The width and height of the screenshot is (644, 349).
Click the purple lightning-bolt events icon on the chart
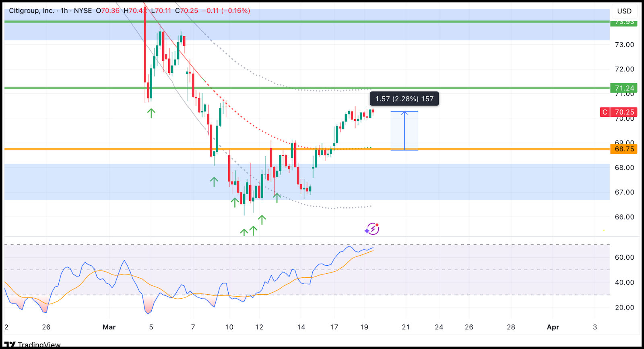click(372, 229)
